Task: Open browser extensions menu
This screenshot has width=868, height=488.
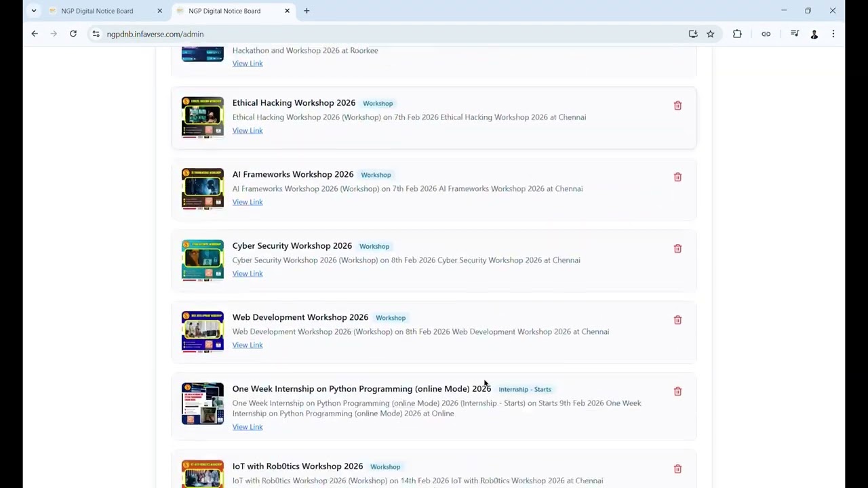Action: [x=737, y=34]
